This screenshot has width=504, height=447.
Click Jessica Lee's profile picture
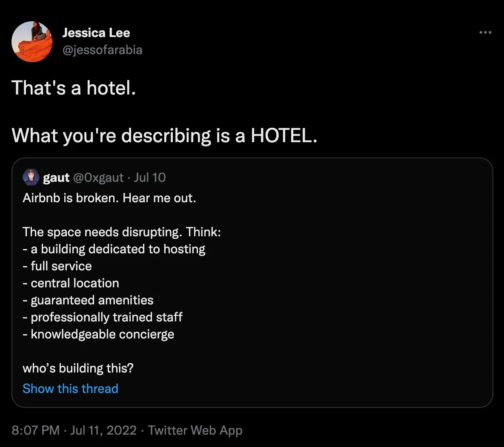coord(31,41)
